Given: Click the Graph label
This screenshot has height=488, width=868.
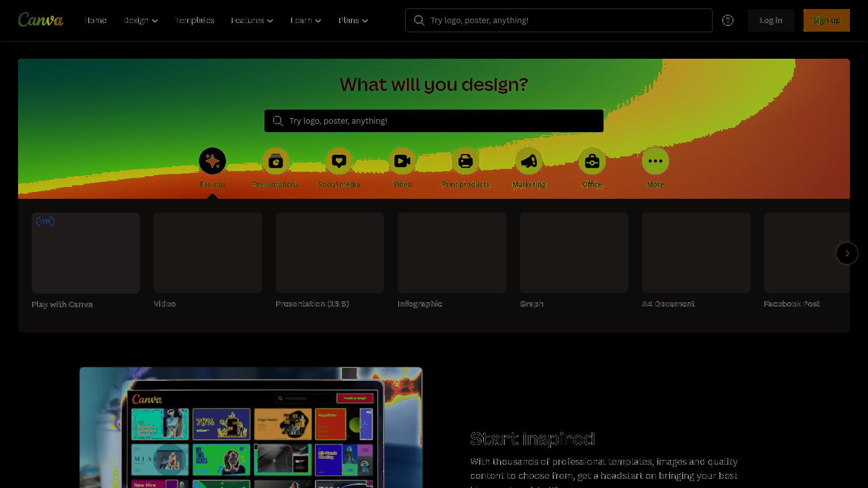Looking at the screenshot, I should [532, 304].
